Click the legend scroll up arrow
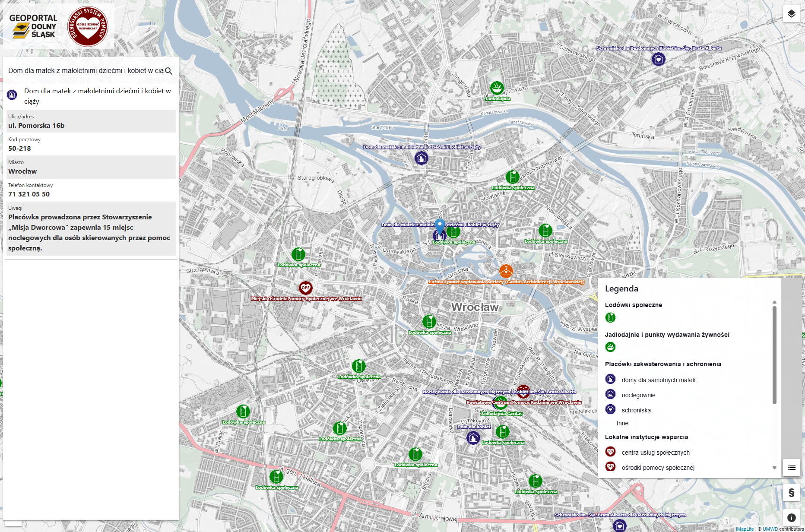The image size is (805, 532). pos(774,302)
